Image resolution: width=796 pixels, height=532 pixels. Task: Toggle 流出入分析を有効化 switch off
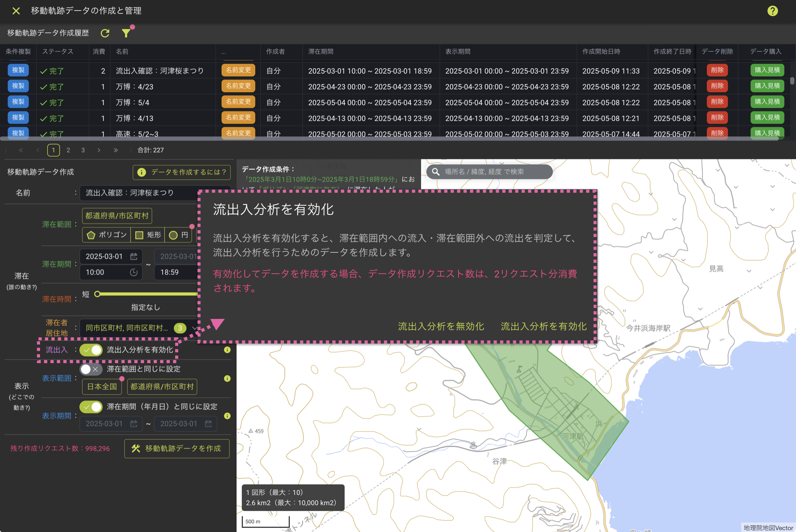tap(91, 350)
